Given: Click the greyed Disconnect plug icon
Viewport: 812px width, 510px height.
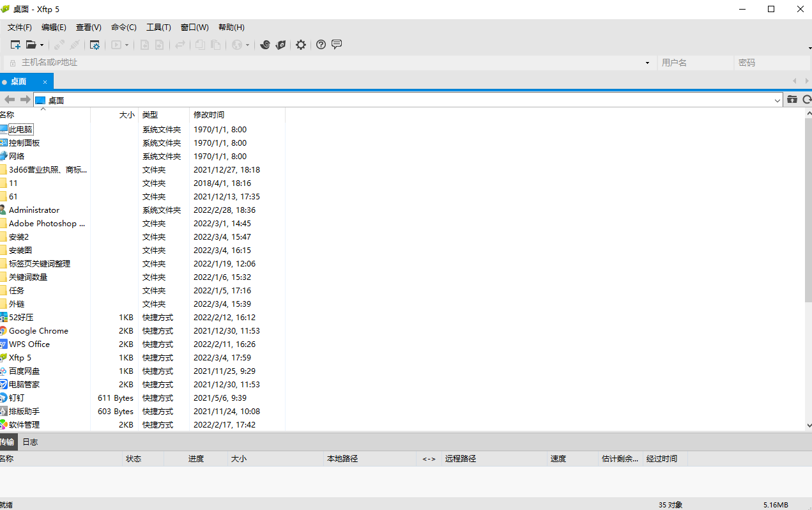Looking at the screenshot, I should (x=75, y=45).
